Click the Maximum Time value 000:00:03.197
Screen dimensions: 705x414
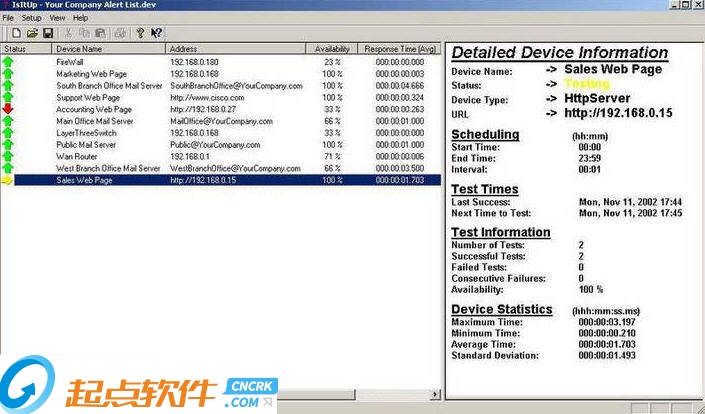click(x=607, y=322)
